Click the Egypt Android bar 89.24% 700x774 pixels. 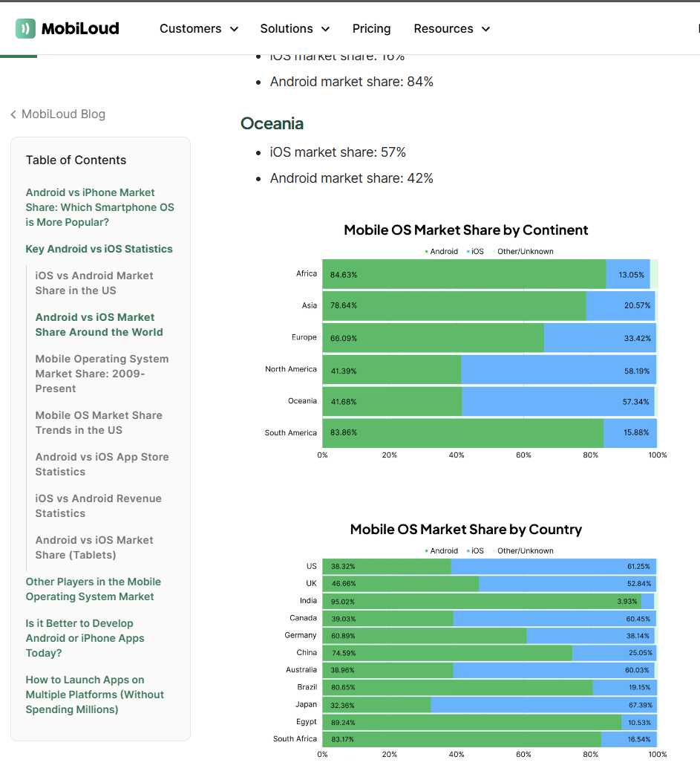pos(472,722)
